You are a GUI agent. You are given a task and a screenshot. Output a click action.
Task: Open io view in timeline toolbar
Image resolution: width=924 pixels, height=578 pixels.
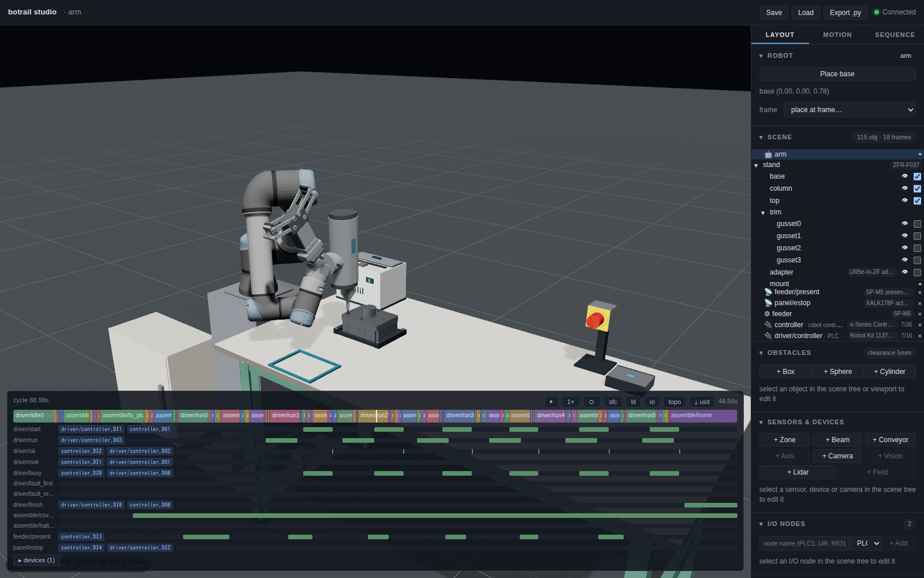(652, 402)
